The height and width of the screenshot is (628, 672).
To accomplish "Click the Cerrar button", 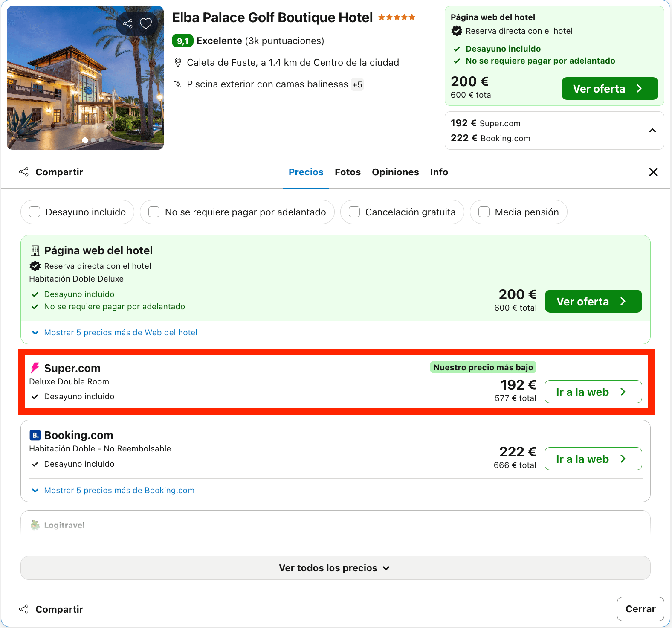I will point(640,609).
